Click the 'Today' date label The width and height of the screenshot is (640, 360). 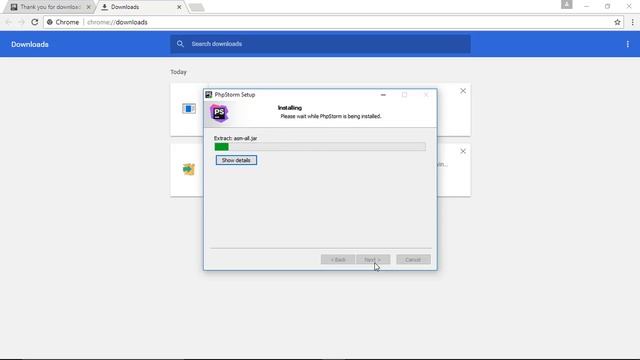tap(178, 72)
